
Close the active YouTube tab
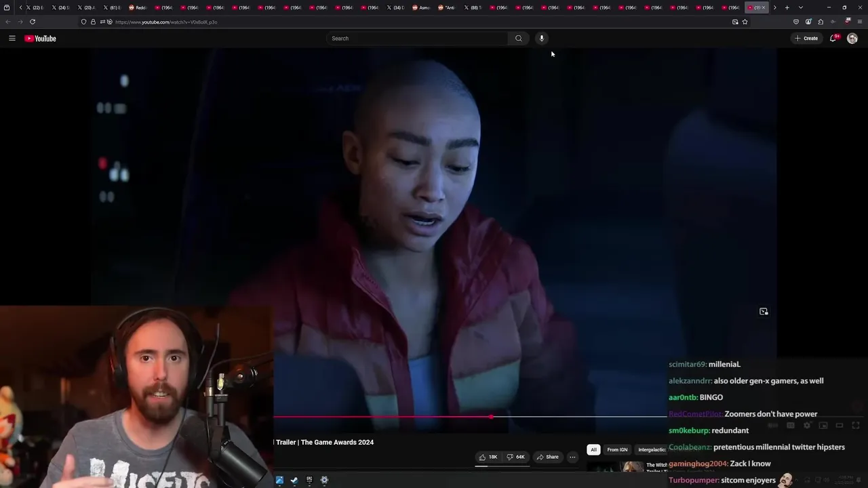[764, 7]
